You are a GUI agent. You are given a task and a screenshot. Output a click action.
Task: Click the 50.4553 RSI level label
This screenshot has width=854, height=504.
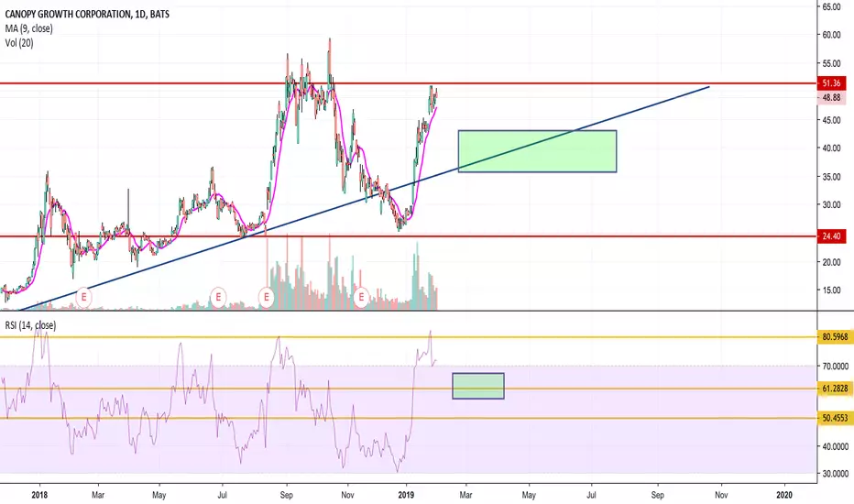click(835, 418)
